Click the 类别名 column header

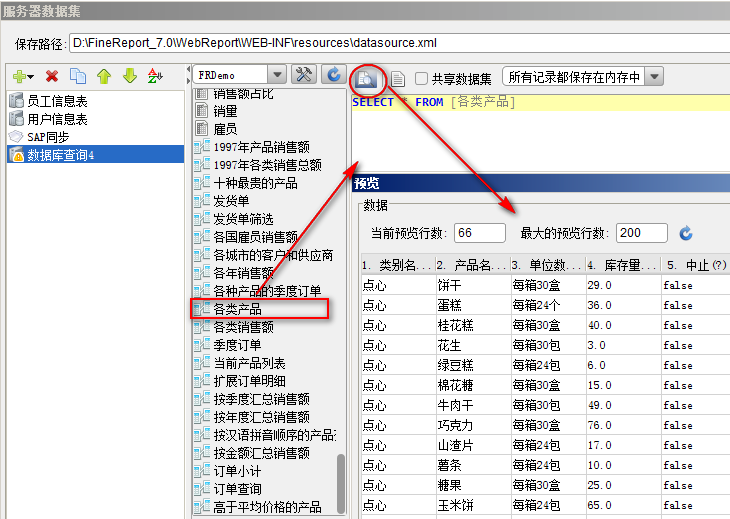tap(399, 265)
